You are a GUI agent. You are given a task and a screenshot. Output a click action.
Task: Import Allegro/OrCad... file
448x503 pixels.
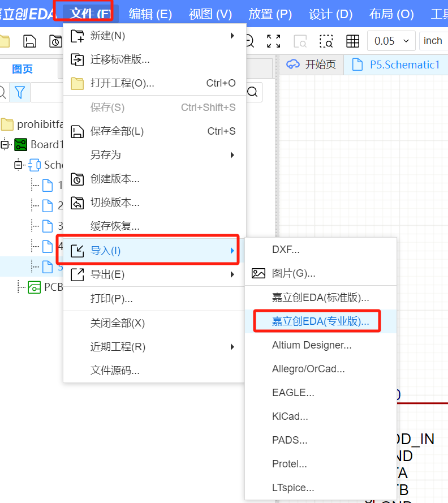(321, 369)
